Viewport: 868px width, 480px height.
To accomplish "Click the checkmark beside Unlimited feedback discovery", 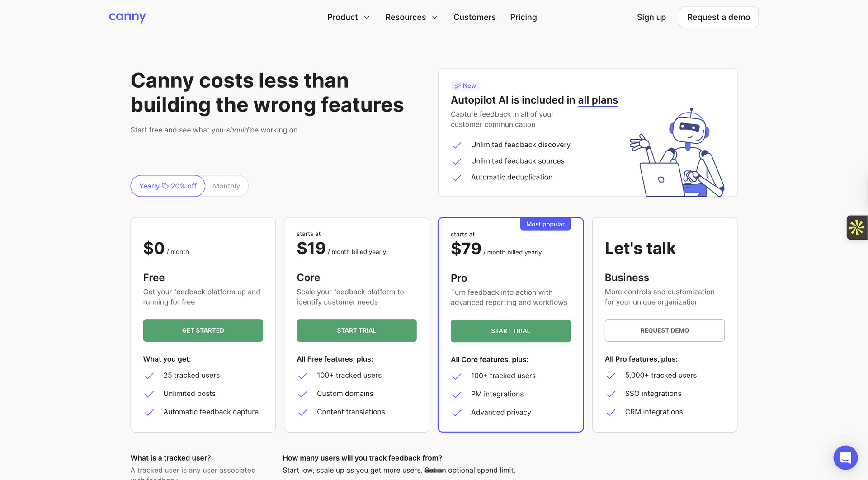I will point(457,145).
